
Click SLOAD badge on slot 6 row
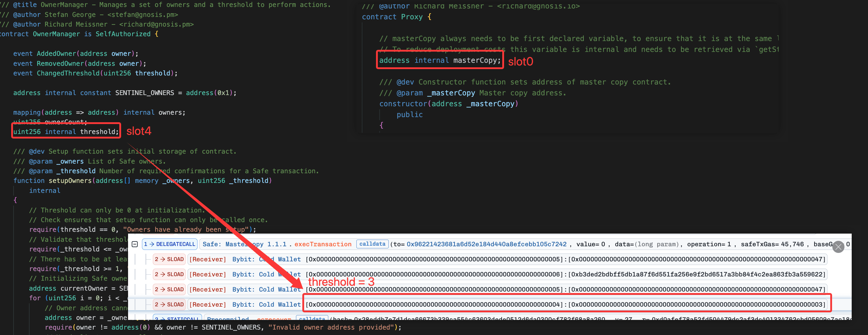169,274
